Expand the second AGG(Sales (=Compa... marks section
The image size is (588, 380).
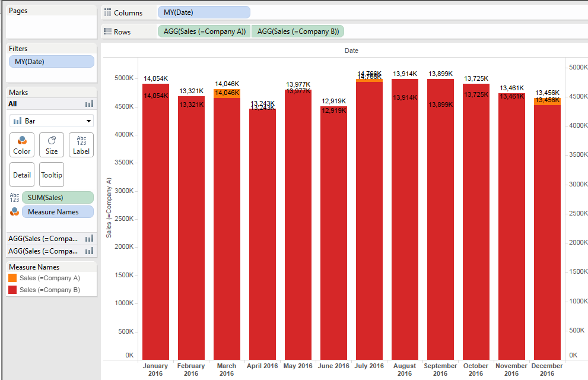(52, 251)
